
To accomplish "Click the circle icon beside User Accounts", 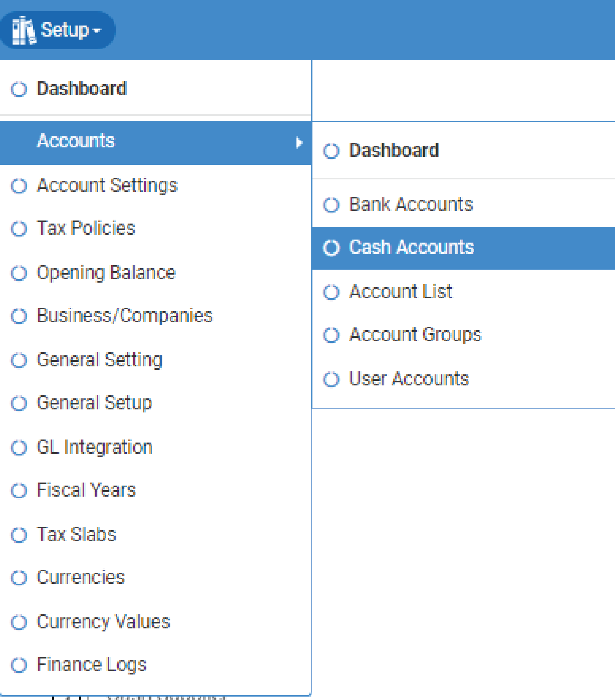I will point(331,379).
